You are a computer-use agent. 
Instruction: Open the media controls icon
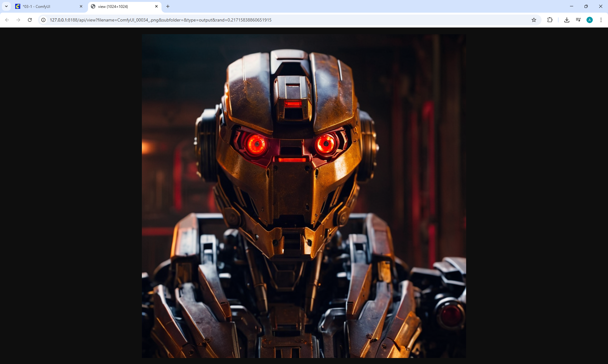[x=578, y=20]
